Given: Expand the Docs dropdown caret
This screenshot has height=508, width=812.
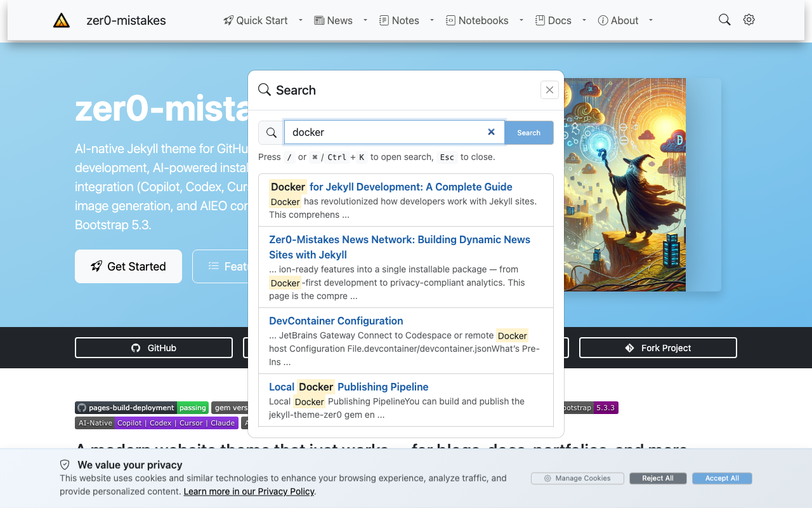Looking at the screenshot, I should coord(584,20).
